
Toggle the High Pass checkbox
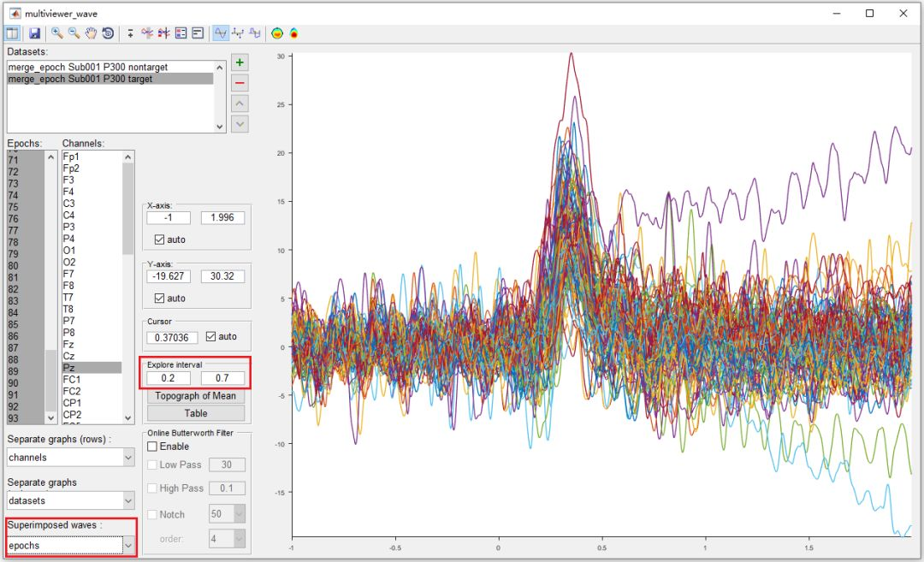152,488
